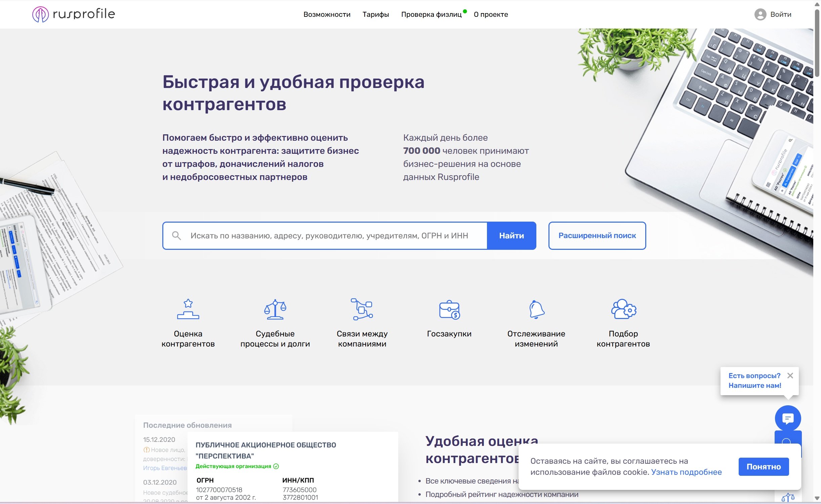821x504 pixels.
Task: Follow the Узнать подробнее cookie link
Action: coord(686,472)
